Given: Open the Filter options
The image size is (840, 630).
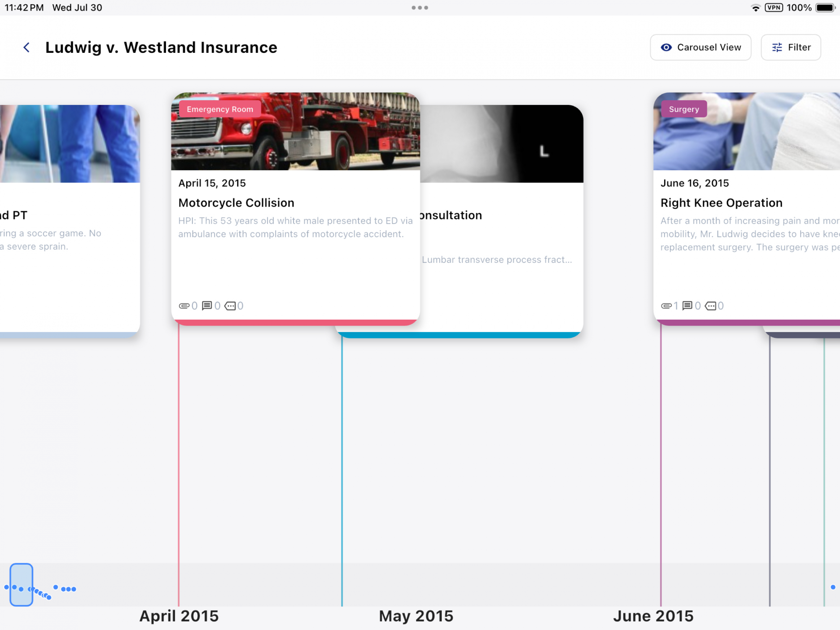Looking at the screenshot, I should coord(791,48).
